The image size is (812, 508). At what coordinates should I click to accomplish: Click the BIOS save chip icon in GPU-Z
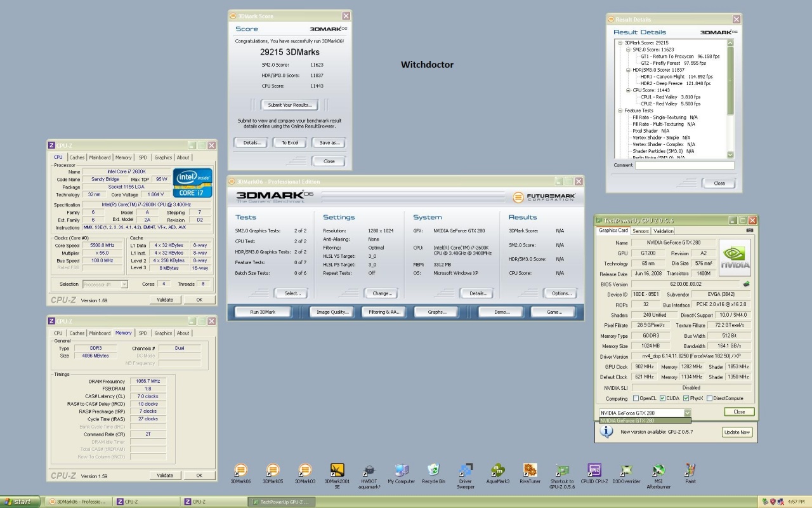pyautogui.click(x=747, y=284)
